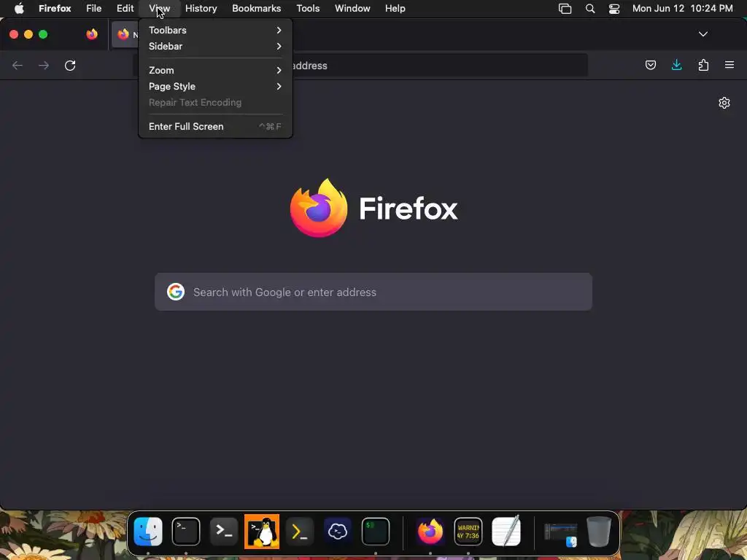This screenshot has width=747, height=560.
Task: Open Firefox from the Dock
Action: click(430, 531)
